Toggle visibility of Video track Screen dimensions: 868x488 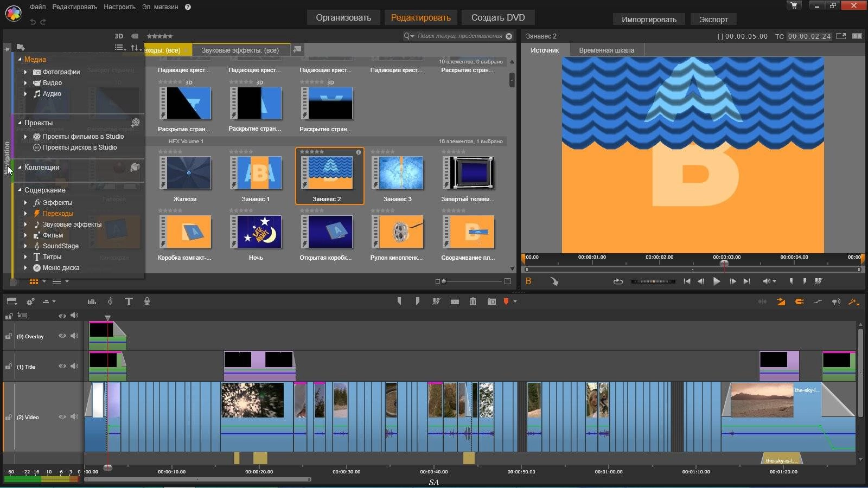click(62, 417)
